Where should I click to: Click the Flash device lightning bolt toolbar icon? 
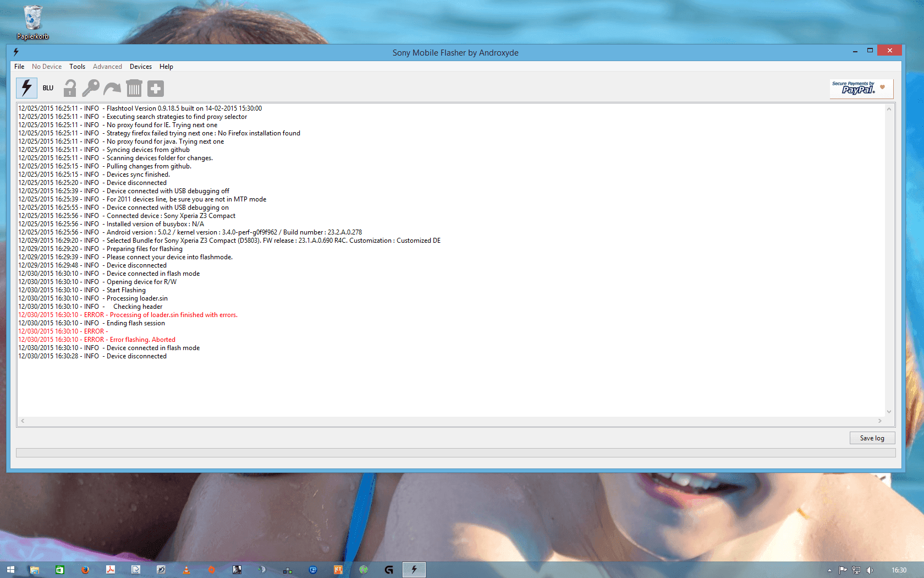click(x=26, y=88)
